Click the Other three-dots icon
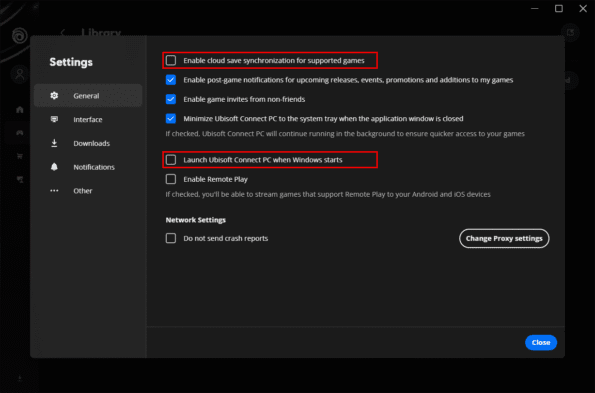 pos(54,191)
